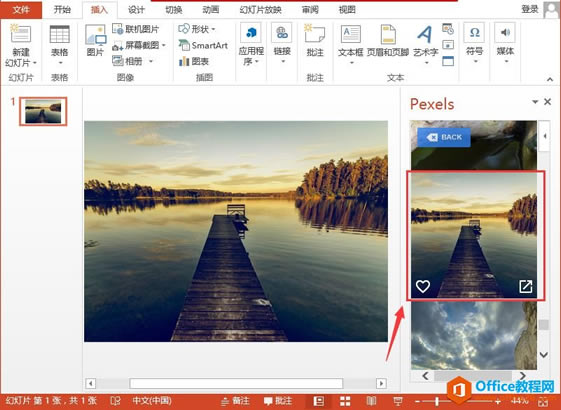Select slide 1 thumbnail in slide panel

pos(43,111)
